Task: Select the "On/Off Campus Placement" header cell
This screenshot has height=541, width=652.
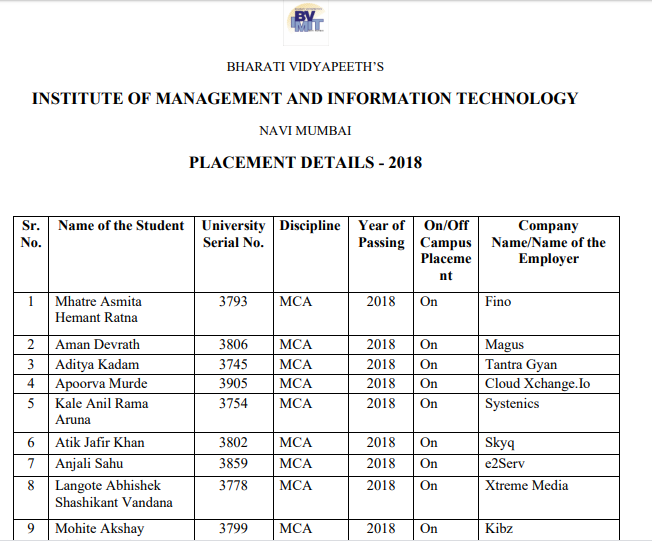Action: (445, 250)
